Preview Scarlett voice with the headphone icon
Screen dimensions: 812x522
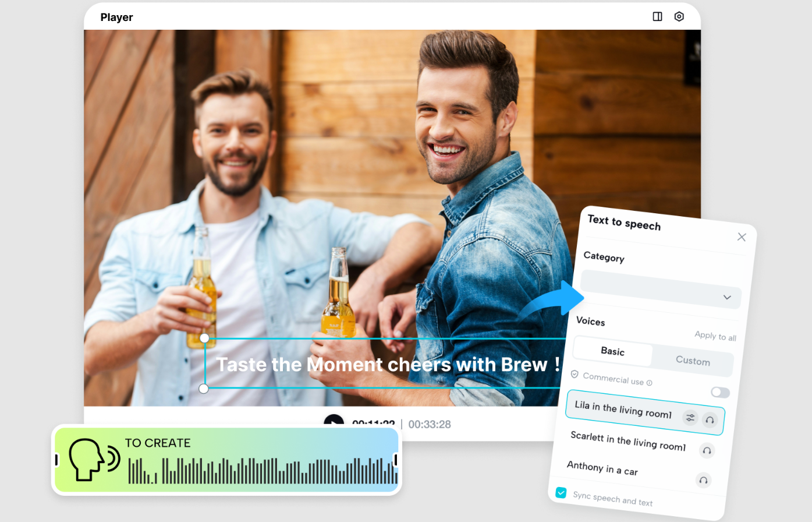(x=707, y=451)
